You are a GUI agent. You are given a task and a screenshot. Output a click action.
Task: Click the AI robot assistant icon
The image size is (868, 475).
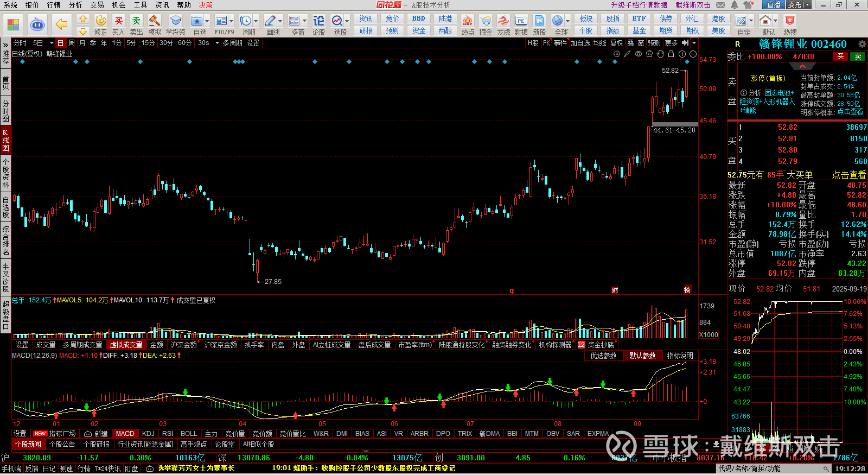pyautogui.click(x=37, y=24)
